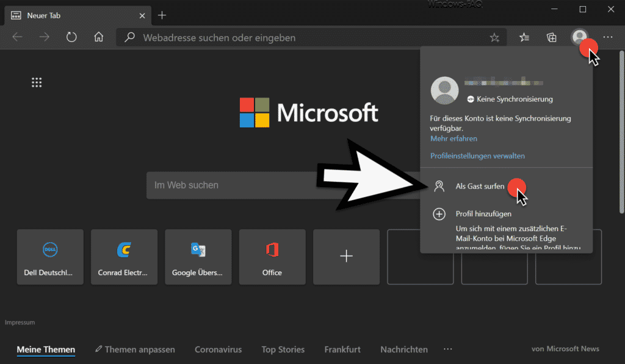Go forward using the forward arrow
625x364 pixels.
44,37
